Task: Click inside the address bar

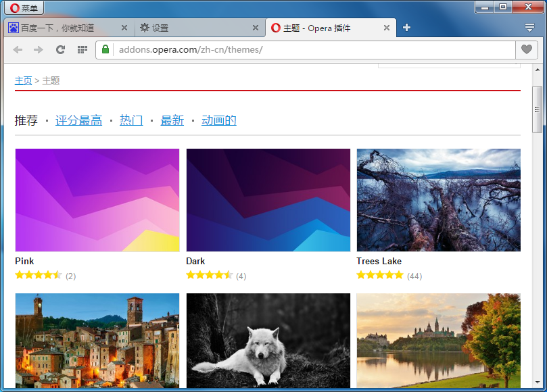Action: (x=270, y=49)
